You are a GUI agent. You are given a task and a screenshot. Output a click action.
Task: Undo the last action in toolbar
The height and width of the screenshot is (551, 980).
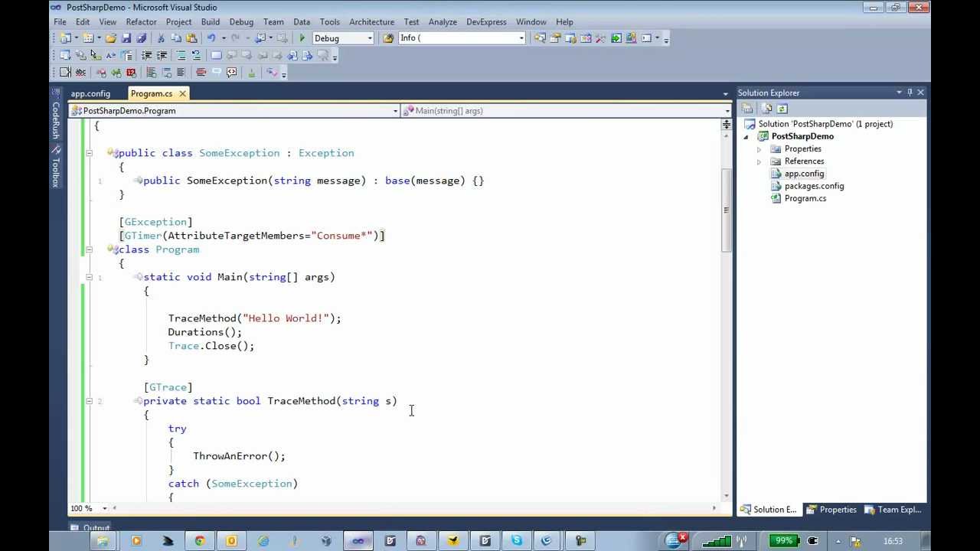[x=211, y=38]
